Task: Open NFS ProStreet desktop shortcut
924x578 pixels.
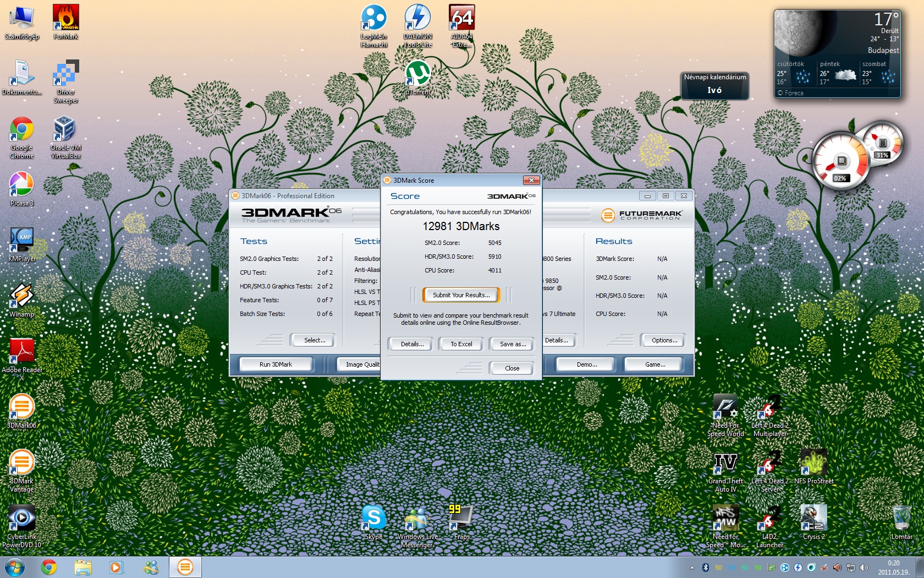Action: click(814, 467)
